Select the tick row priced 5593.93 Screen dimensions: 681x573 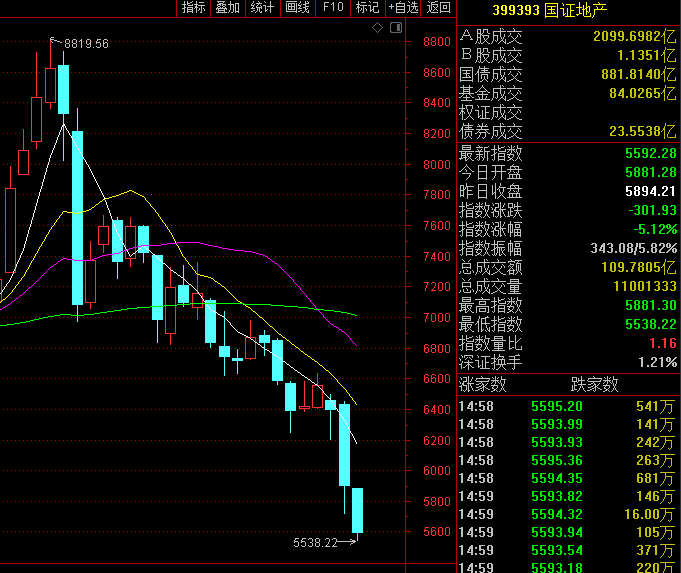(x=567, y=442)
